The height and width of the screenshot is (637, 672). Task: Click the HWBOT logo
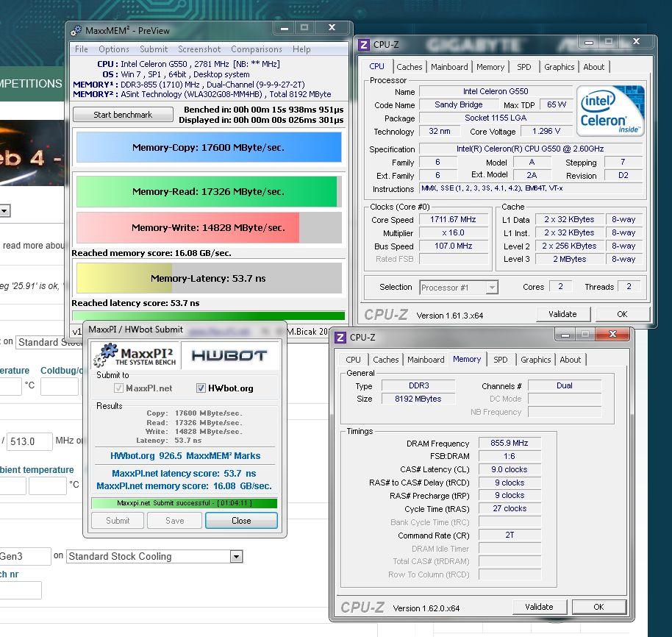pos(229,355)
